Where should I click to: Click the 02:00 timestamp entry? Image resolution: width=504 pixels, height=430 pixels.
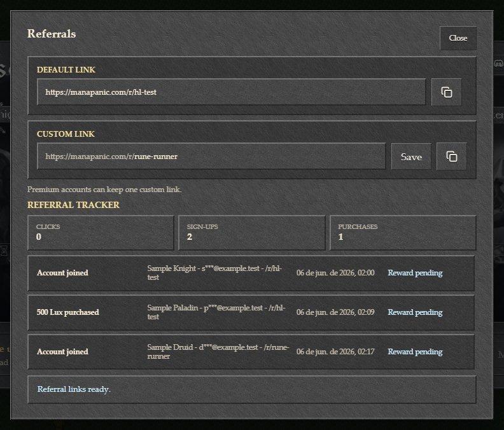(335, 273)
